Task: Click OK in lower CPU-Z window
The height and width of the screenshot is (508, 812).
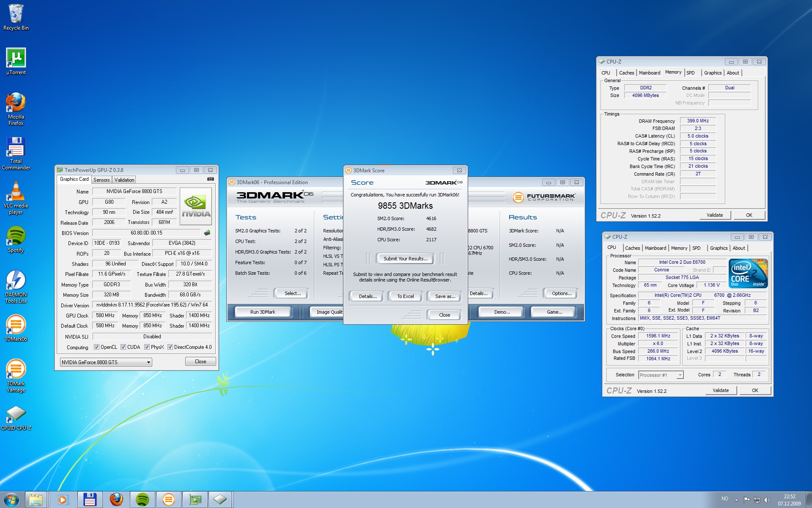Action: [755, 390]
